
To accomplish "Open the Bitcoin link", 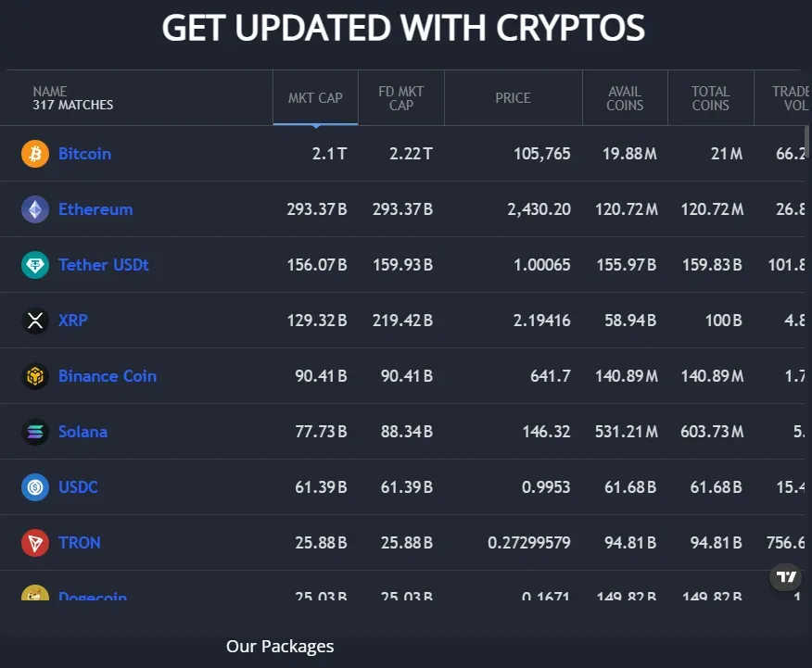I will [84, 154].
